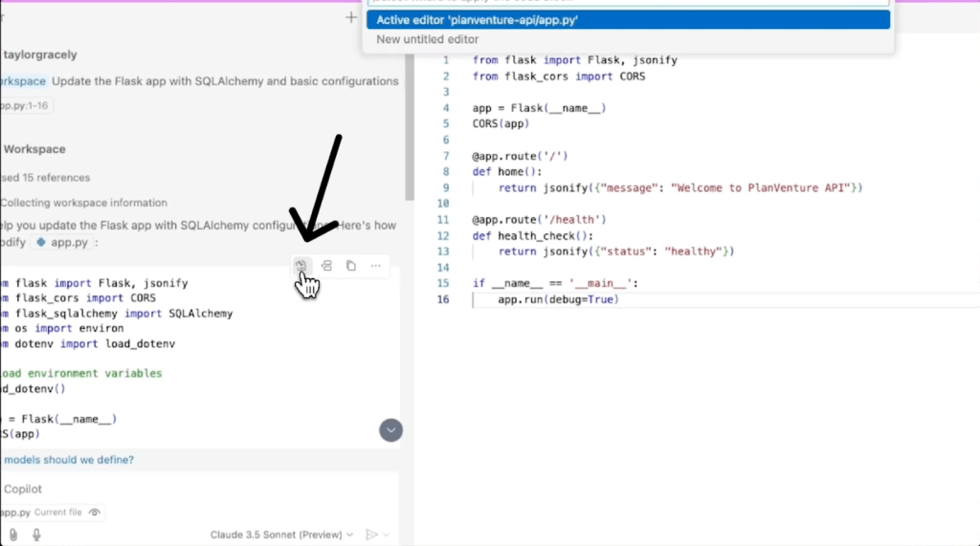
Task: Start a new chat with plus icon
Action: tap(351, 17)
